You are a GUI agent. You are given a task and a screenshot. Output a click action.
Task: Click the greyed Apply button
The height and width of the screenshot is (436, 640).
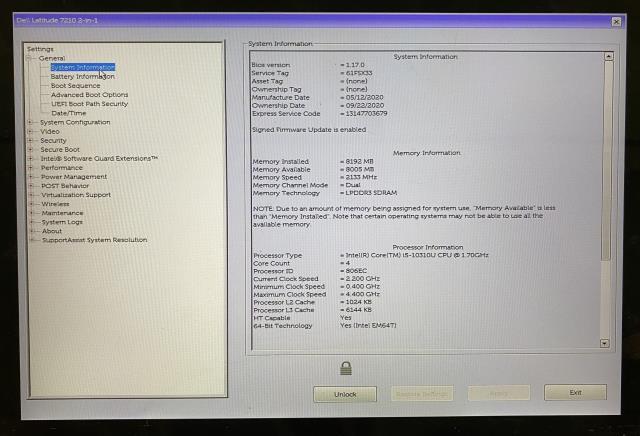click(499, 393)
